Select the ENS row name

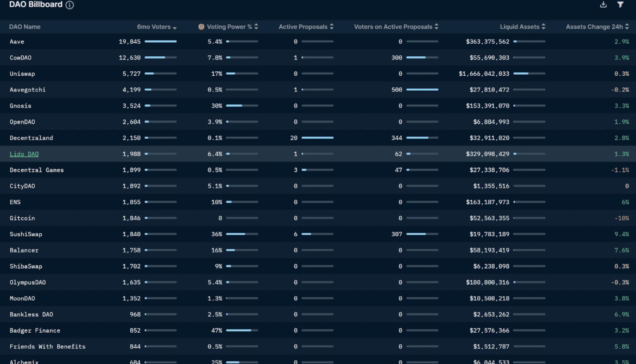(x=15, y=202)
